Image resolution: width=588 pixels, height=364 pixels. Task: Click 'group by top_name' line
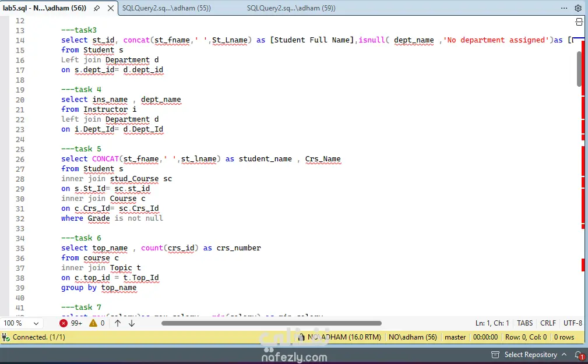(98, 288)
